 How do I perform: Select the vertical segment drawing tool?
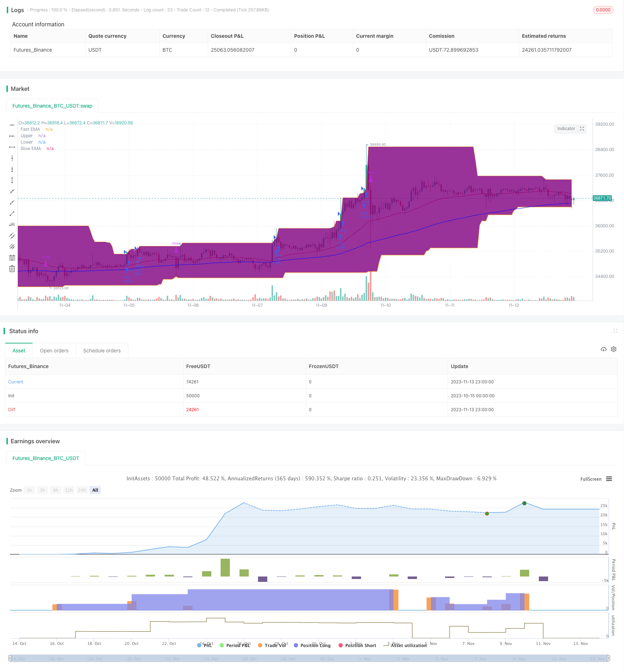point(12,180)
